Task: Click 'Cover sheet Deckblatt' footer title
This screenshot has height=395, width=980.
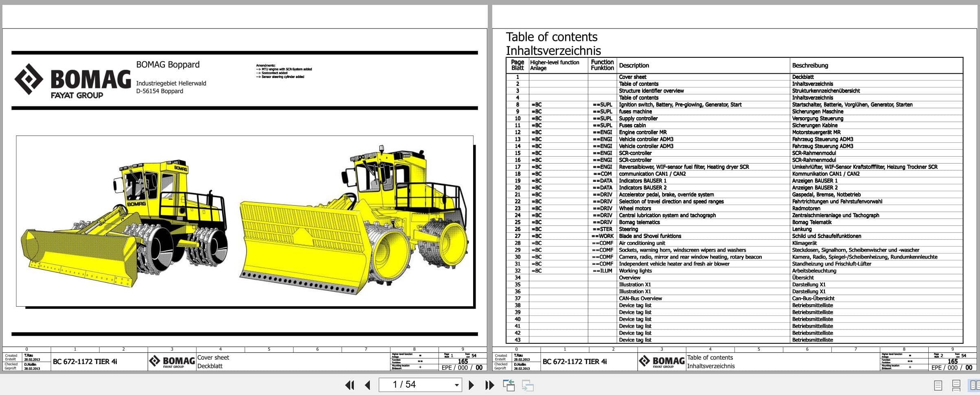Action: point(213,362)
